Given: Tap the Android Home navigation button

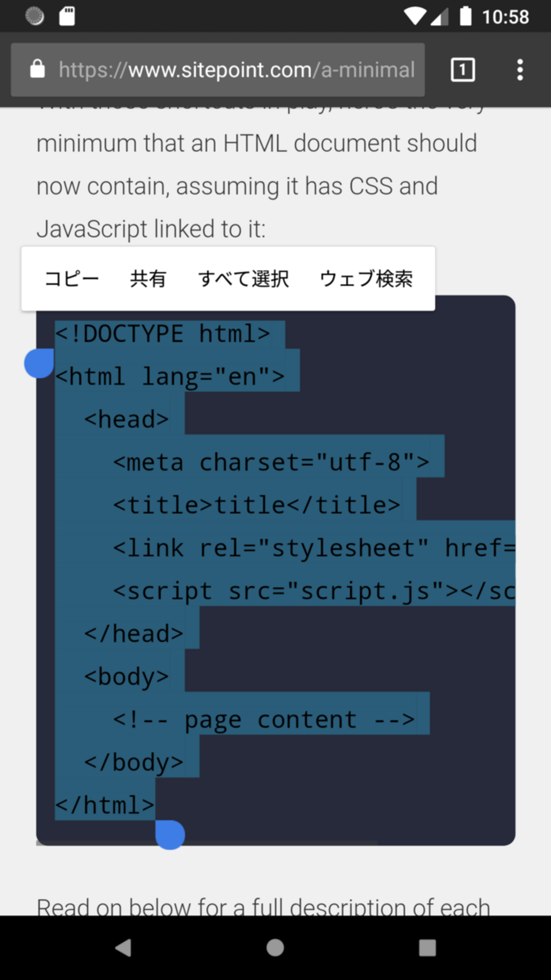Looking at the screenshot, I should 275,947.
